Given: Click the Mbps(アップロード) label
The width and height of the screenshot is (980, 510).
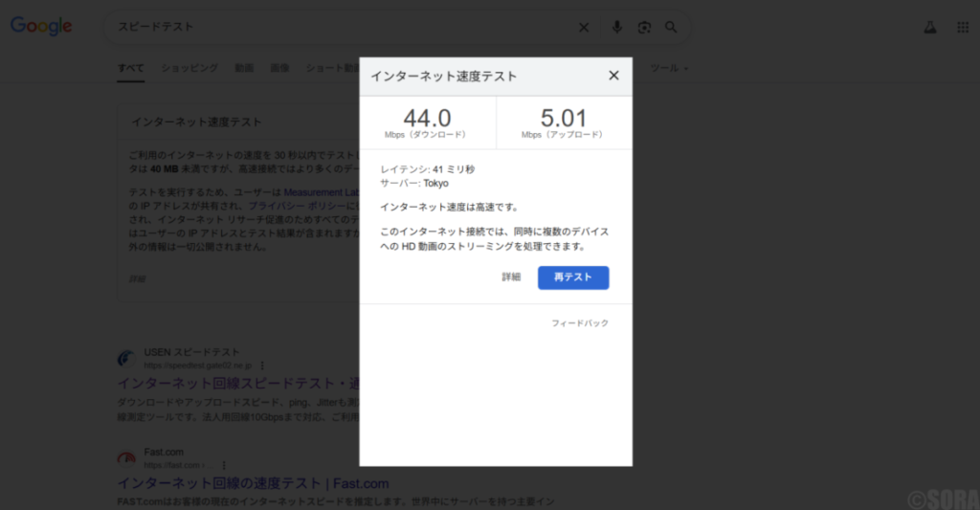Looking at the screenshot, I should click(x=563, y=135).
